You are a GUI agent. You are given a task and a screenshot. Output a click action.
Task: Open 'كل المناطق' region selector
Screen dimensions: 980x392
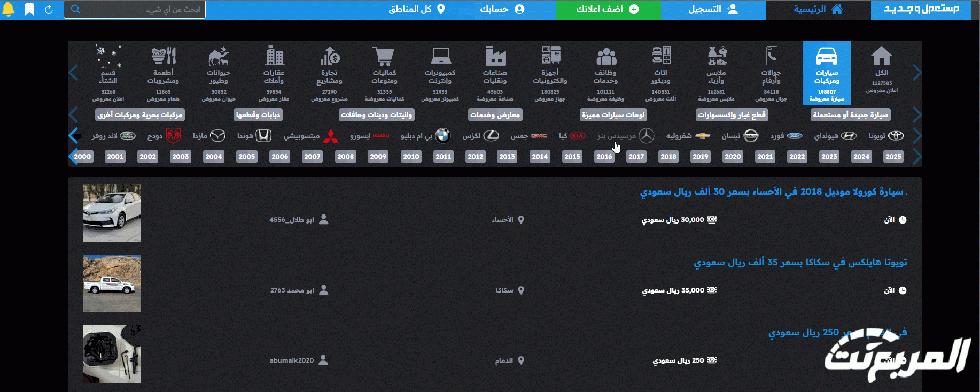tap(417, 9)
